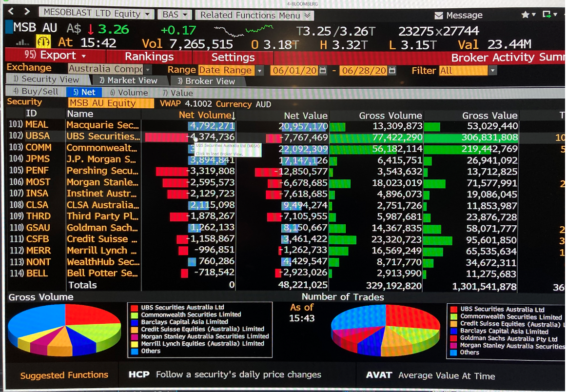Open the Exchange Australia Composite dropdown
The image size is (567, 392).
click(110, 69)
